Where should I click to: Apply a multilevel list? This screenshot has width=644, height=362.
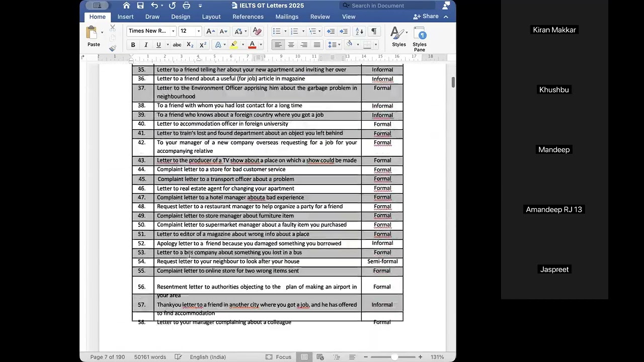(312, 31)
